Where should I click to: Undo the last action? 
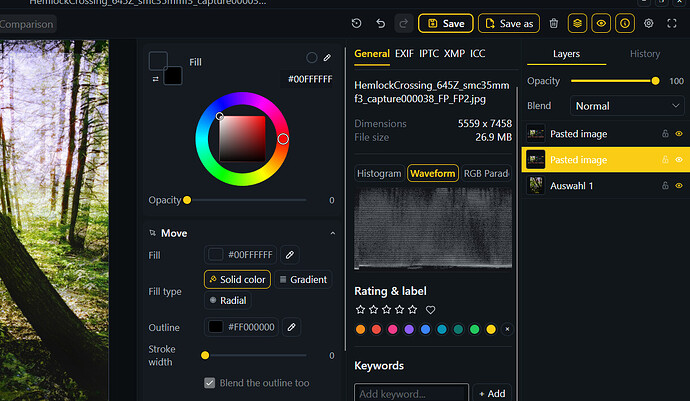[x=380, y=23]
